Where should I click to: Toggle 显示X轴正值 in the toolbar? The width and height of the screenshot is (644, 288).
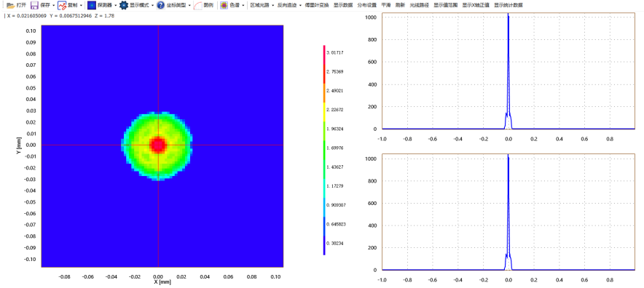tap(476, 5)
